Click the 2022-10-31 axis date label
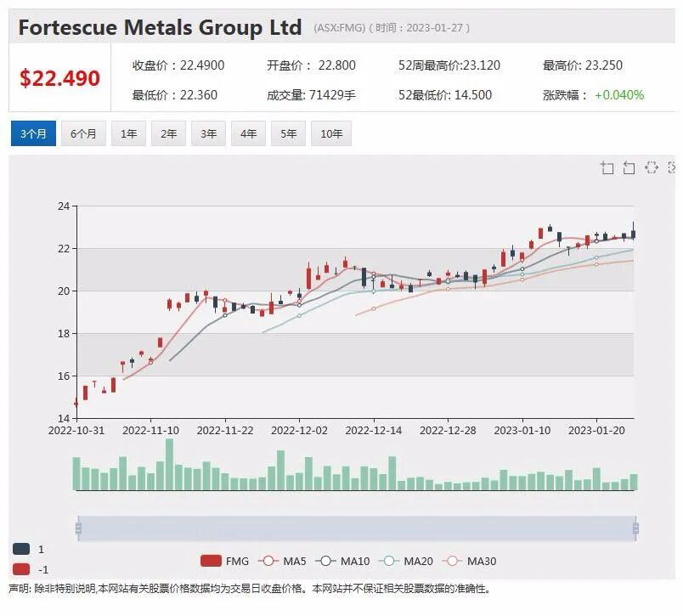 [76, 431]
